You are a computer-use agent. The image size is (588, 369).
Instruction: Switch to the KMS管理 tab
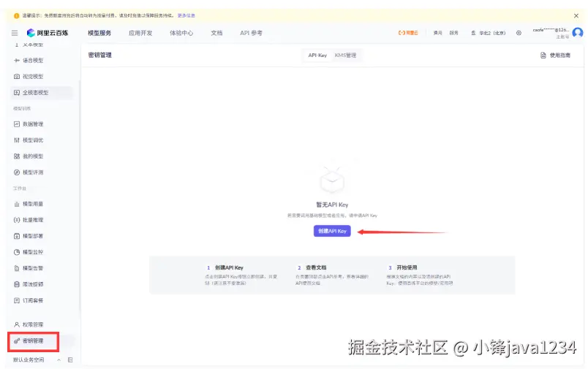pos(345,56)
